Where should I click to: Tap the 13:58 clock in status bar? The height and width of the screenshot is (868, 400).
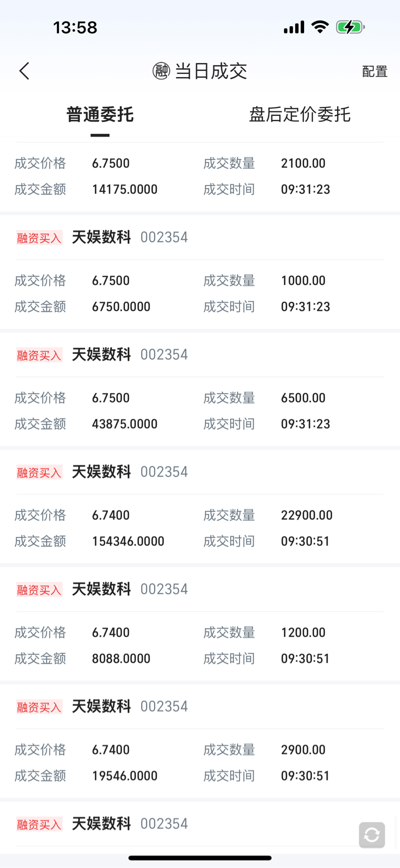click(x=75, y=27)
